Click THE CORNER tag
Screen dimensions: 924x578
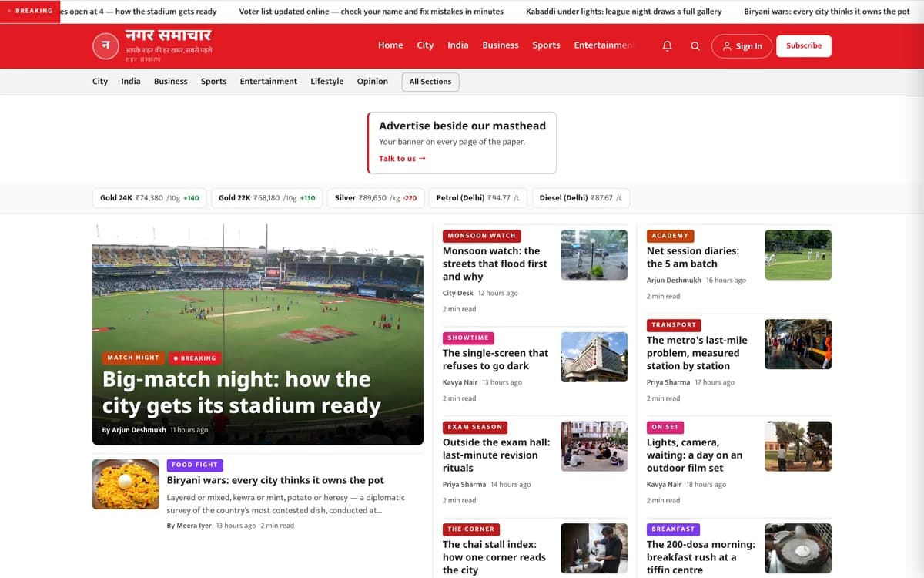(x=471, y=529)
